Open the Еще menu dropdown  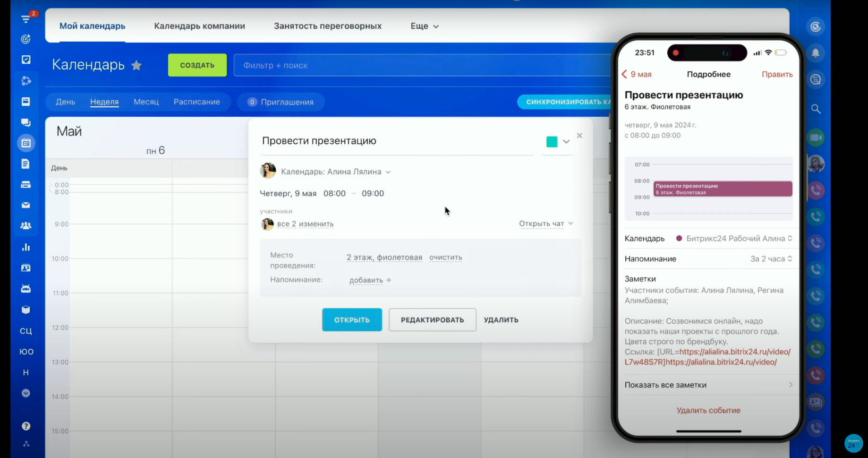click(424, 26)
